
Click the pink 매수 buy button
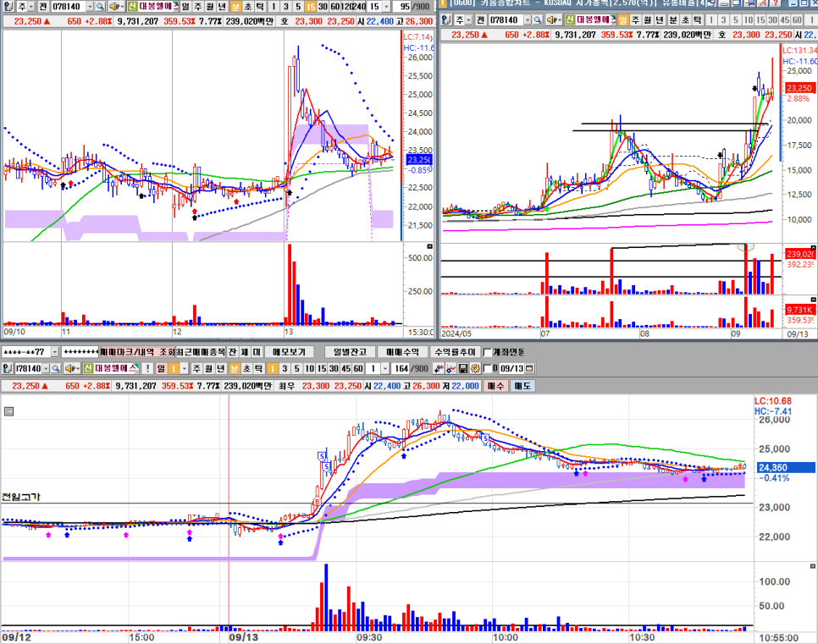click(x=495, y=386)
